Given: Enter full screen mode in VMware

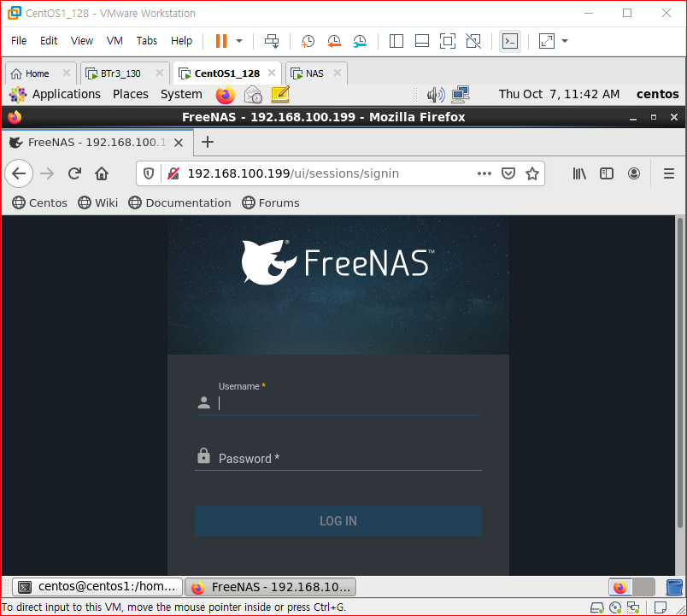Looking at the screenshot, I should coord(448,41).
